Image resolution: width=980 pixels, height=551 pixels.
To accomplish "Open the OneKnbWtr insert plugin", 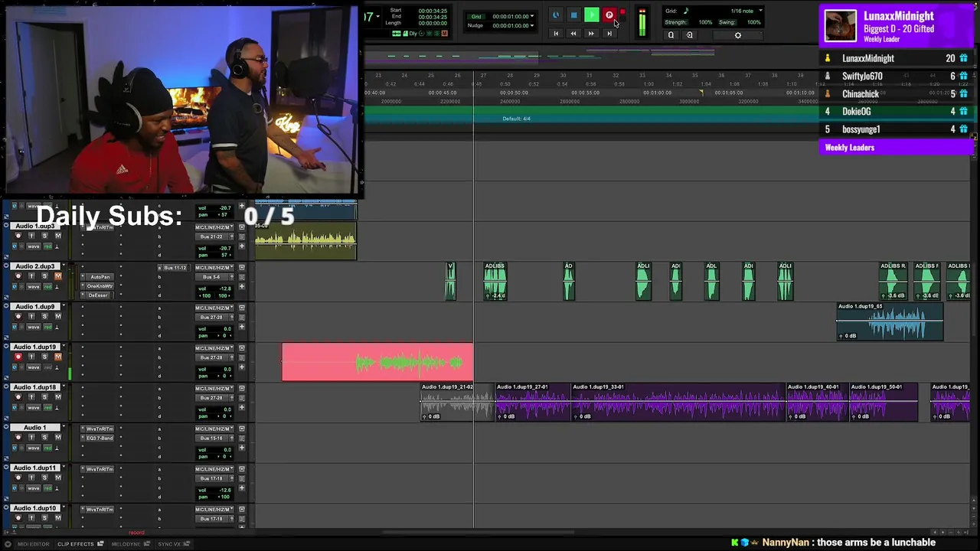I will tap(100, 286).
